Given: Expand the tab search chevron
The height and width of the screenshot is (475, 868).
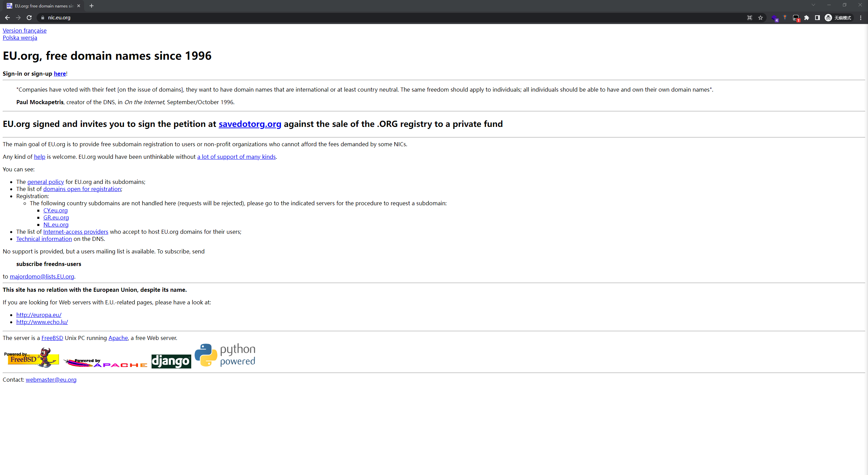Looking at the screenshot, I should pos(813,5).
